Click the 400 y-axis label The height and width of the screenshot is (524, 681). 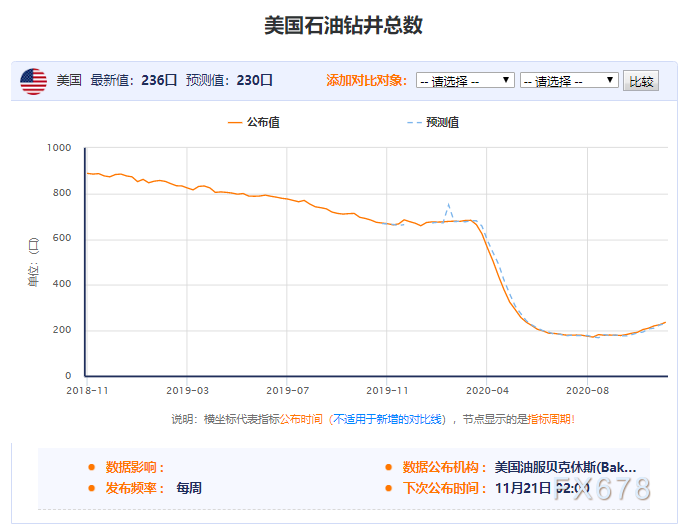click(x=62, y=284)
